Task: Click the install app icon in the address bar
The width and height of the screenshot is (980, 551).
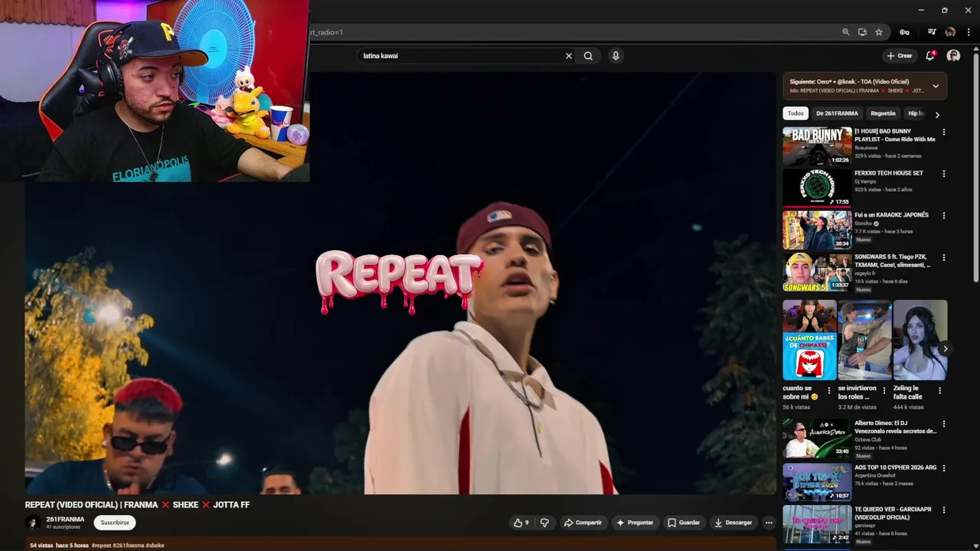Action: [x=862, y=32]
